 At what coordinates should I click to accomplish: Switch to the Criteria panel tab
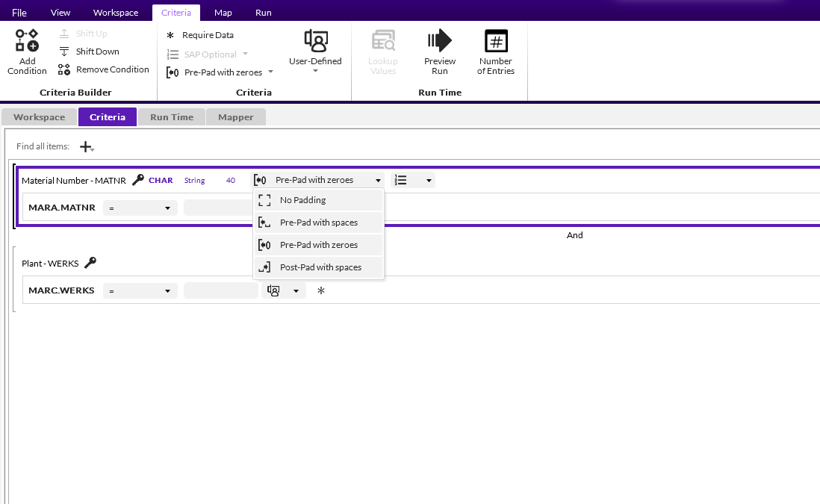click(x=108, y=117)
